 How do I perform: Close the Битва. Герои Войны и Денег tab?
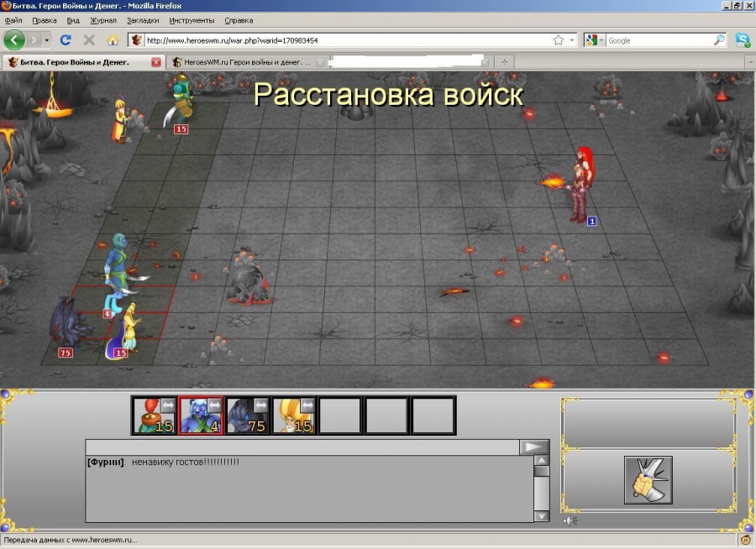point(155,62)
